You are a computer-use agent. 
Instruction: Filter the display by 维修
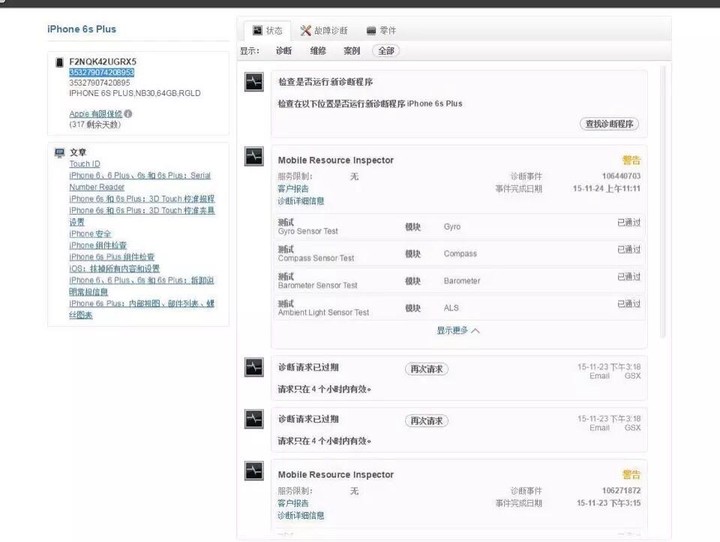(x=318, y=50)
